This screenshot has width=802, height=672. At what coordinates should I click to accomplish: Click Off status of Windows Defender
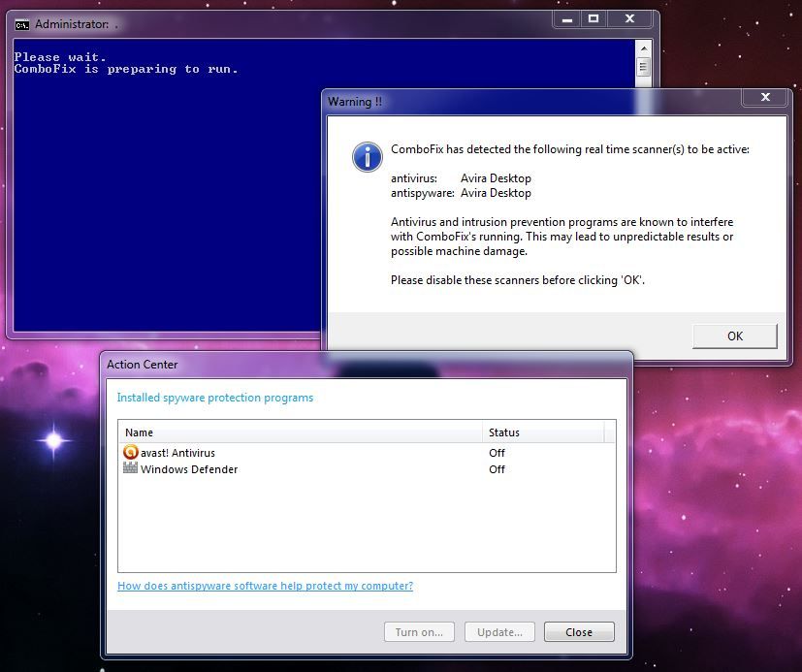[x=497, y=469]
